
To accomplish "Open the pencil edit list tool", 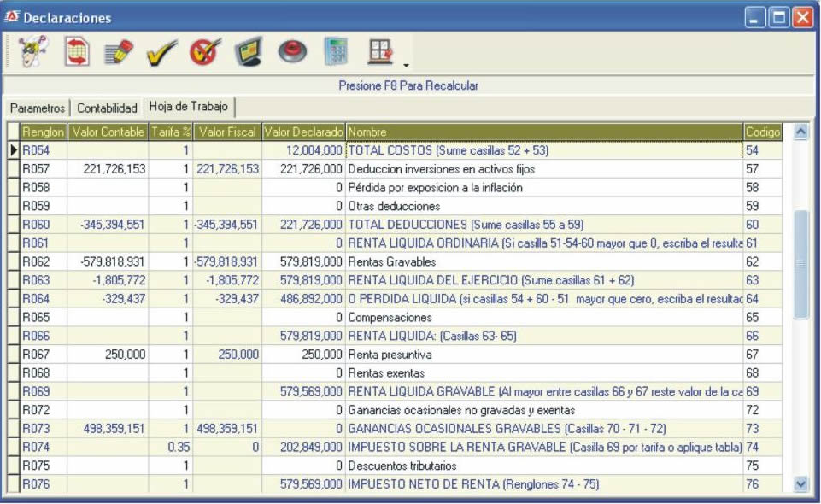I will pos(119,51).
